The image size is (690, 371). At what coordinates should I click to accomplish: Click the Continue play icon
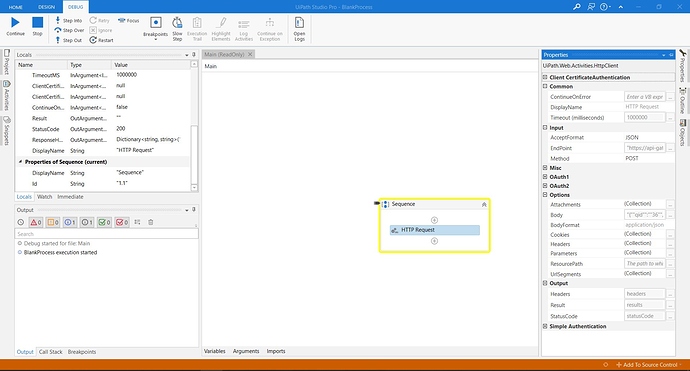(15, 22)
